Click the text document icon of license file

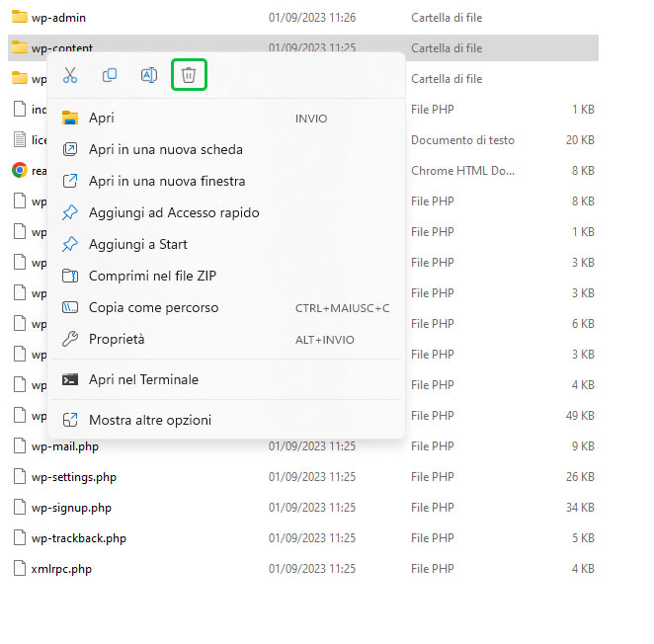click(x=19, y=139)
